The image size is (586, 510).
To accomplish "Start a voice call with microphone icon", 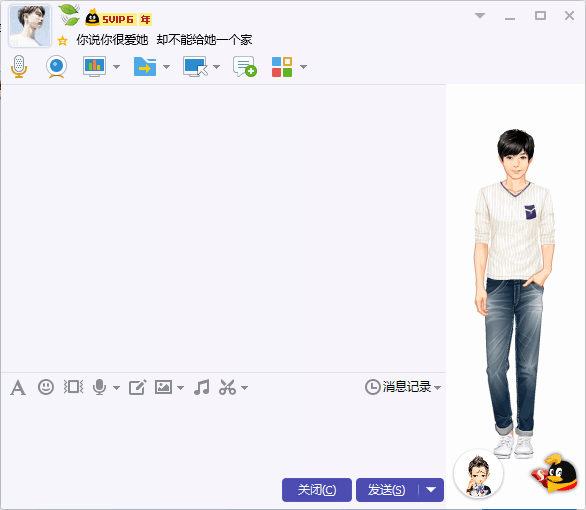I will (19, 67).
